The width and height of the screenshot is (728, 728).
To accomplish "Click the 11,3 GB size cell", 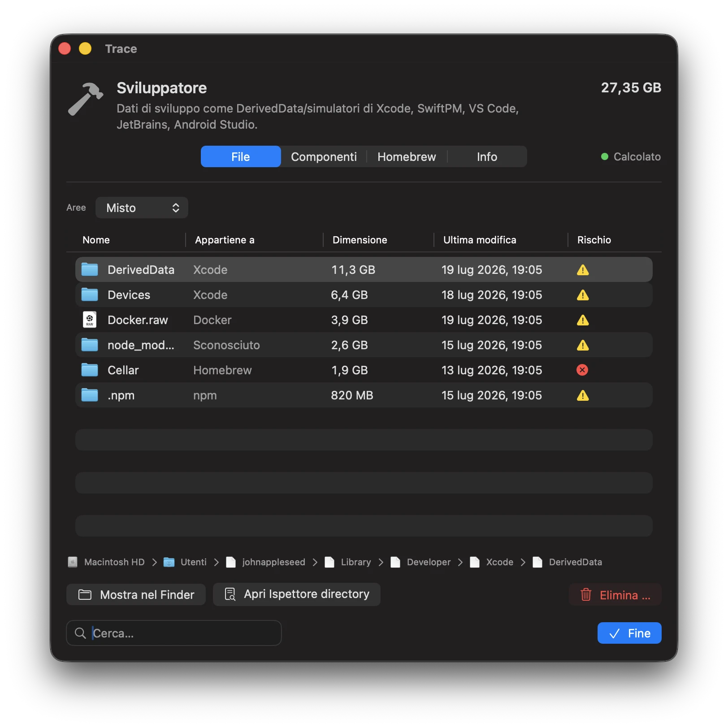I will [353, 270].
